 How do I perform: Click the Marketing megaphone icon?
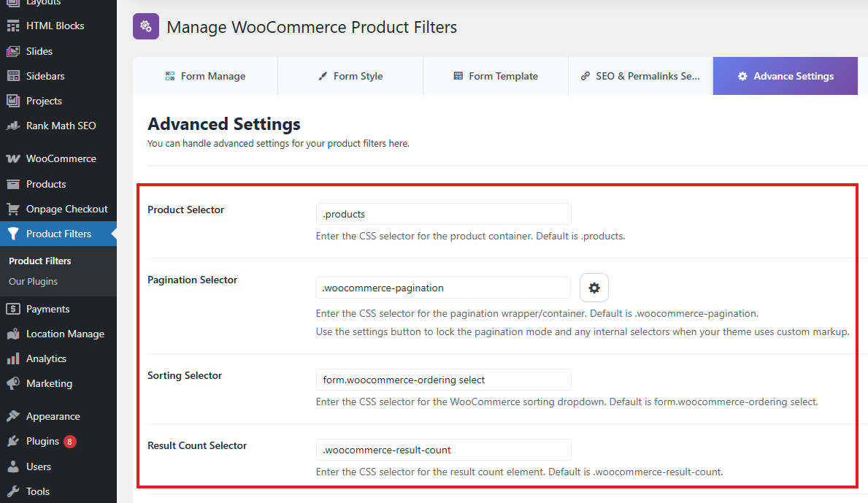click(12, 383)
